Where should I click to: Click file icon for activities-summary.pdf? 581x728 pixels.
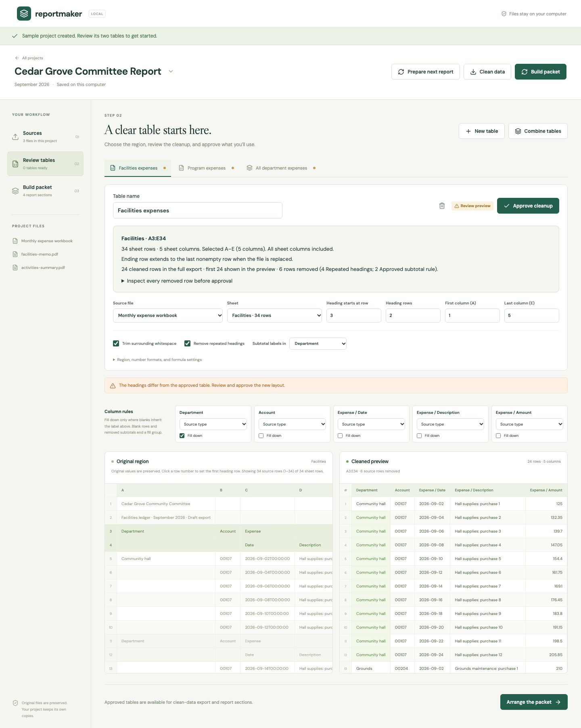coord(15,268)
